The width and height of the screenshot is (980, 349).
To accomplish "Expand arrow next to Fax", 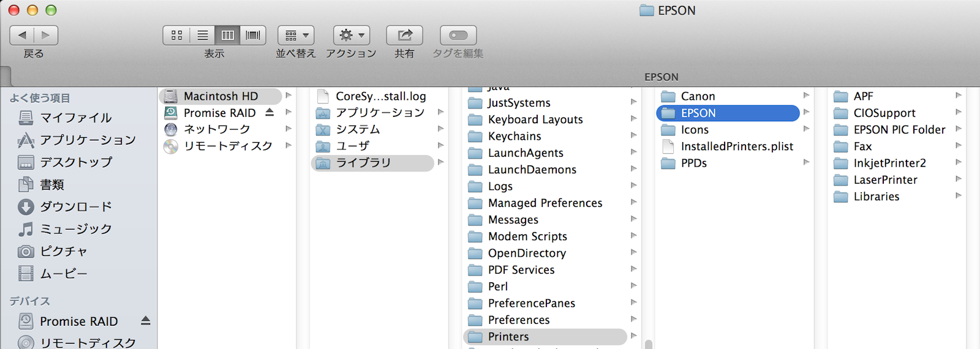I will point(959,146).
